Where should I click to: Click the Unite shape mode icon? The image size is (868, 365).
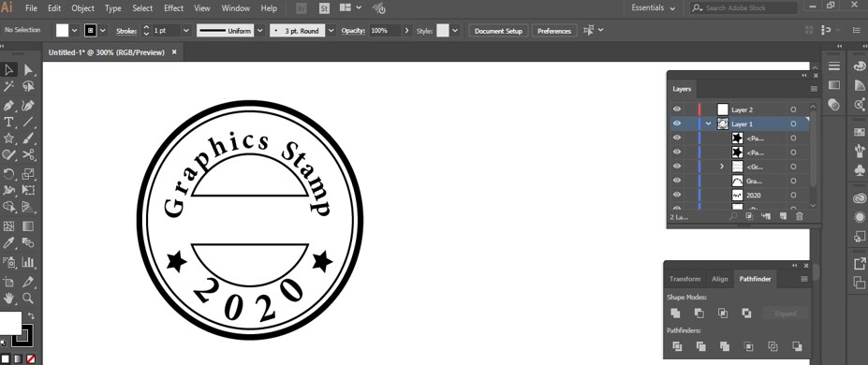click(675, 313)
